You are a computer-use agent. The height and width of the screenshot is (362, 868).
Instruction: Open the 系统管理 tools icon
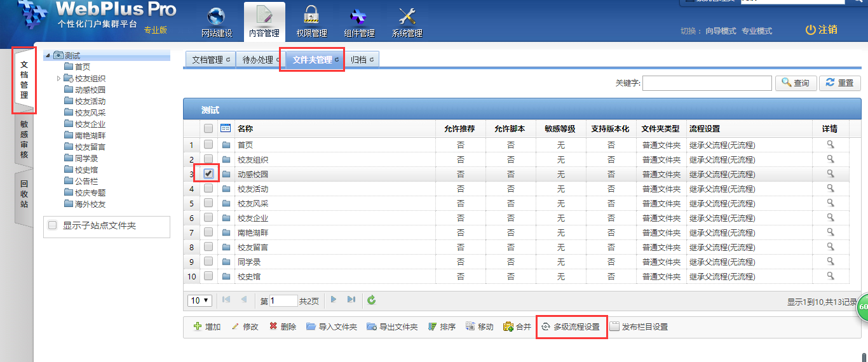[407, 17]
